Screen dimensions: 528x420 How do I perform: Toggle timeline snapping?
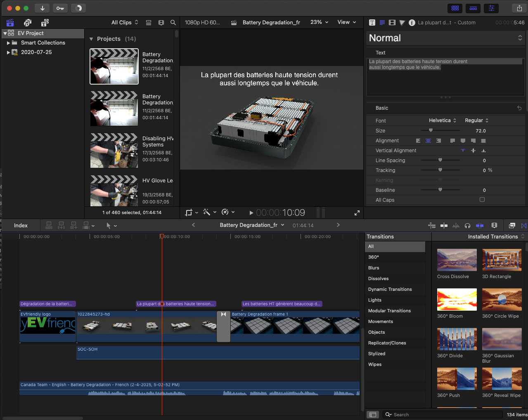[480, 226]
